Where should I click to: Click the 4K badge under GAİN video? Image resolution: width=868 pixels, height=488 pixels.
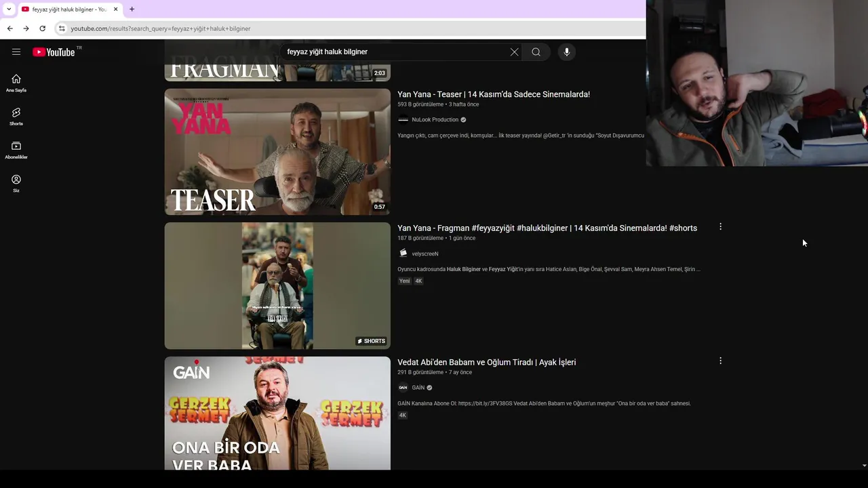(x=403, y=415)
